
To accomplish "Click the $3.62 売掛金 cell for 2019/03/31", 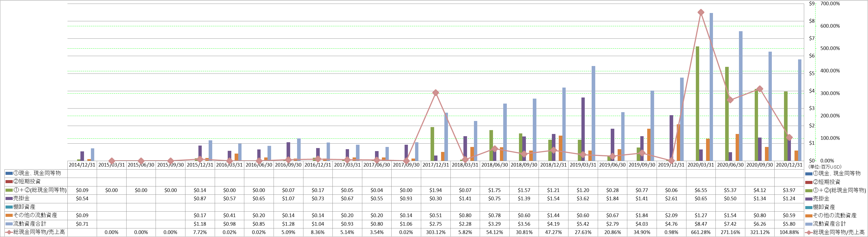I will pos(583,199).
